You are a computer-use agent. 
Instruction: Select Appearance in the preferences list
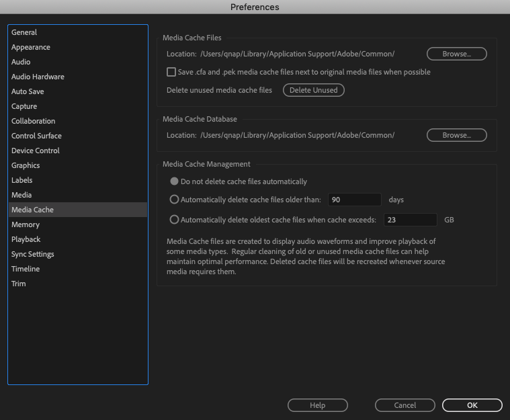click(x=78, y=47)
